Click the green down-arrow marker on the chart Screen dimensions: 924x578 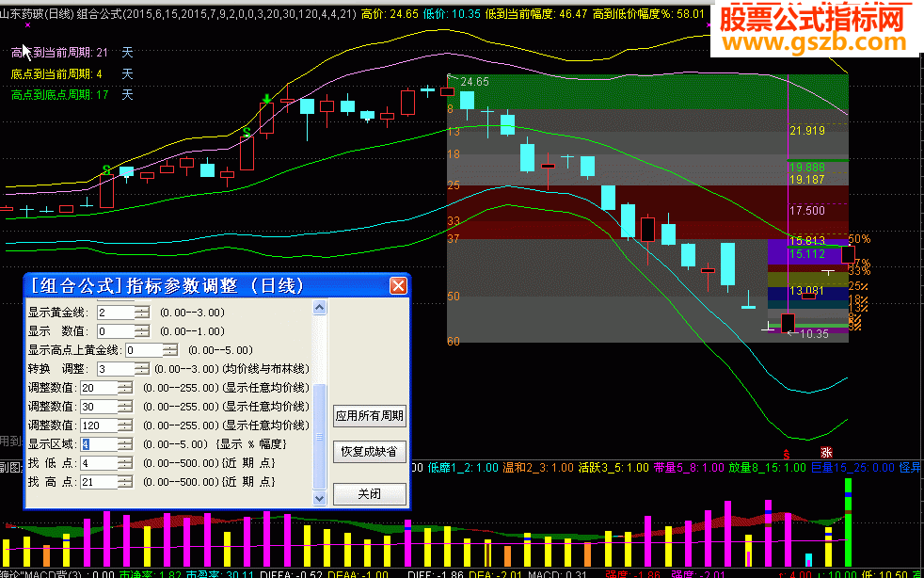pos(267,99)
